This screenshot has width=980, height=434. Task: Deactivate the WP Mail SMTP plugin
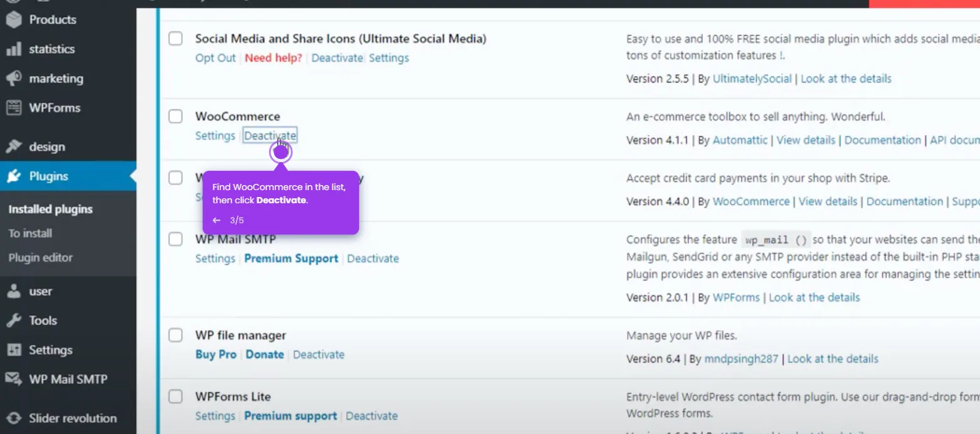pyautogui.click(x=373, y=258)
